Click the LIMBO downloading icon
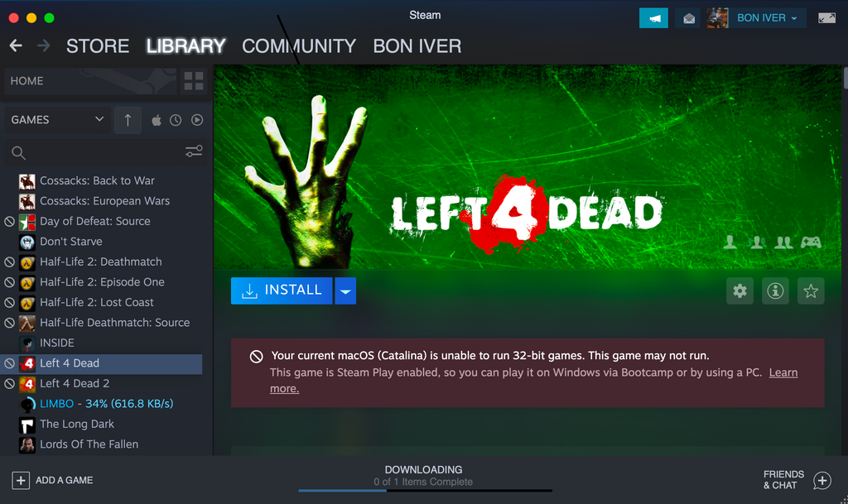This screenshot has width=848, height=504. (27, 404)
